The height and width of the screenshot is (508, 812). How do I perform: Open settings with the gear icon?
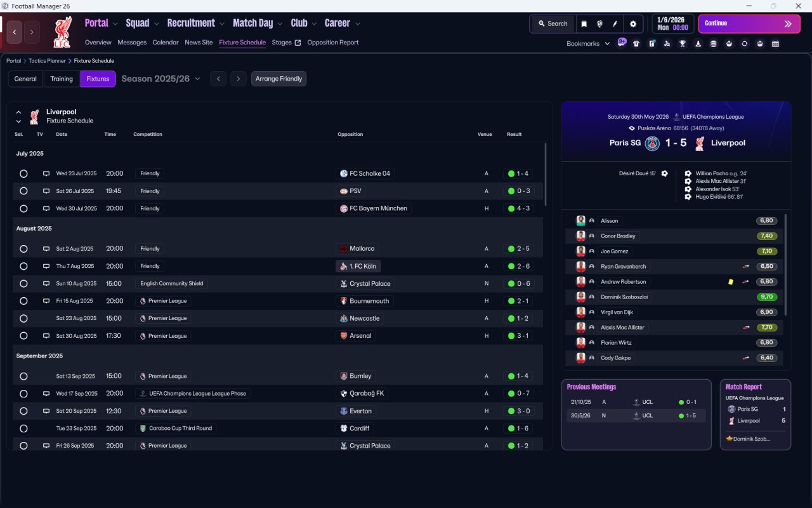(632, 23)
